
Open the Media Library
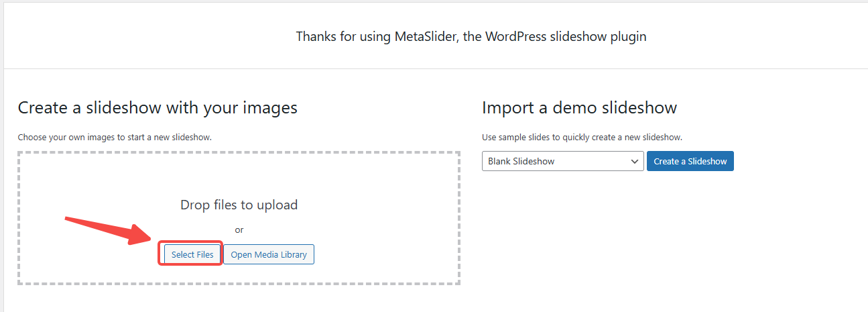point(268,254)
